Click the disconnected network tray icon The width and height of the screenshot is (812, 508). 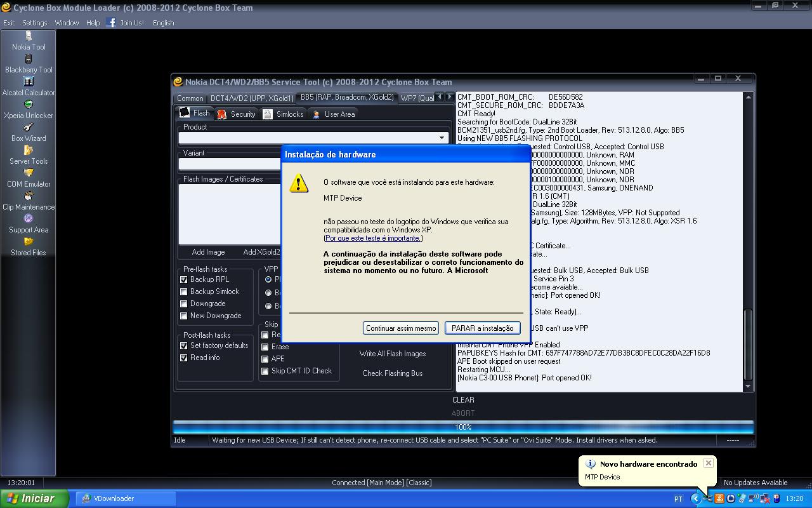coord(764,498)
